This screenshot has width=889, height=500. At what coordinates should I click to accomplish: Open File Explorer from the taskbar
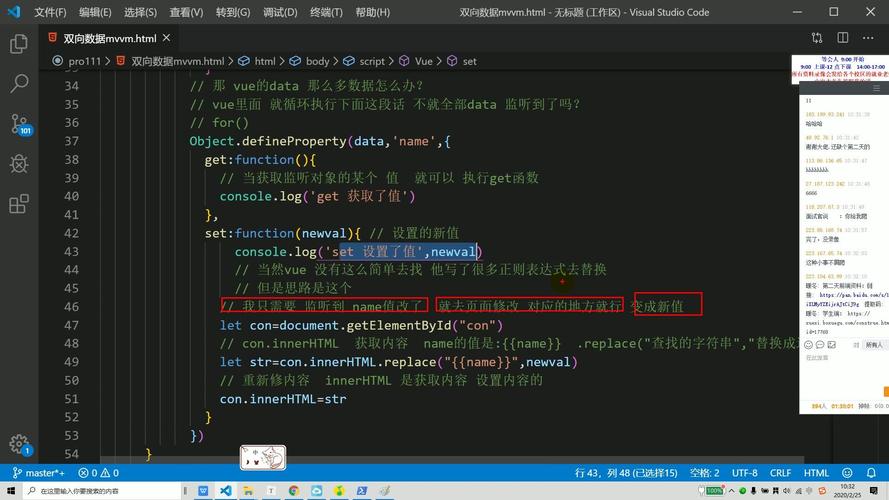(248, 490)
